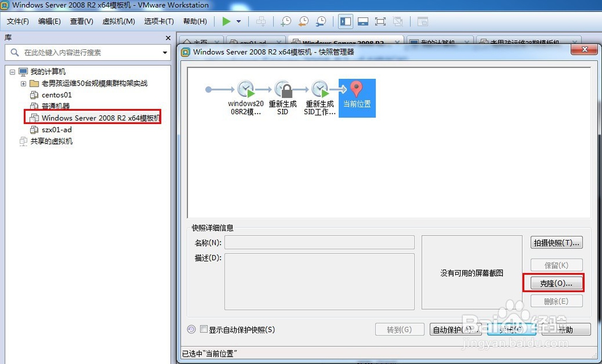The image size is (602, 364).
Task: Click the 帮助 button in snapshot manager
Action: click(x=566, y=330)
